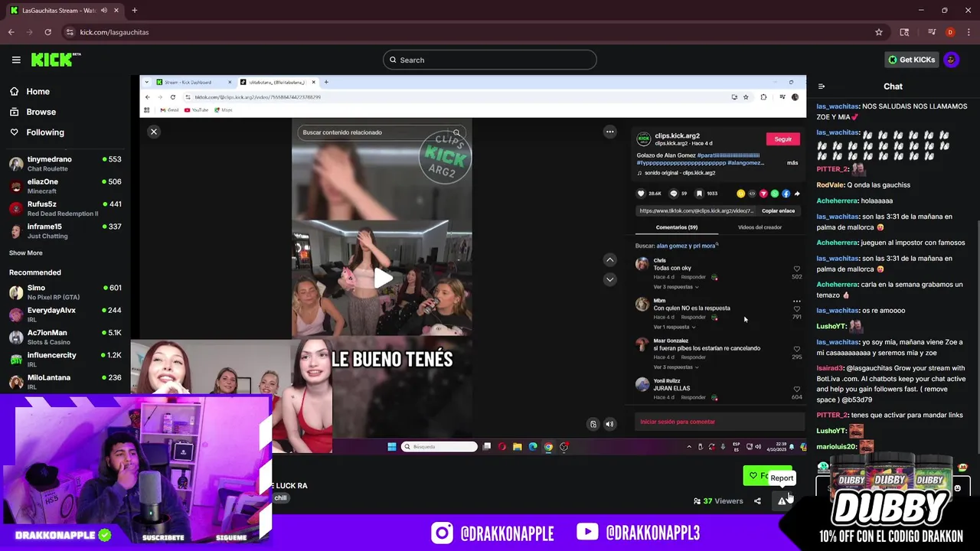This screenshot has height=551, width=980.
Task: Click Chrome back arrow
Action: click(11, 32)
